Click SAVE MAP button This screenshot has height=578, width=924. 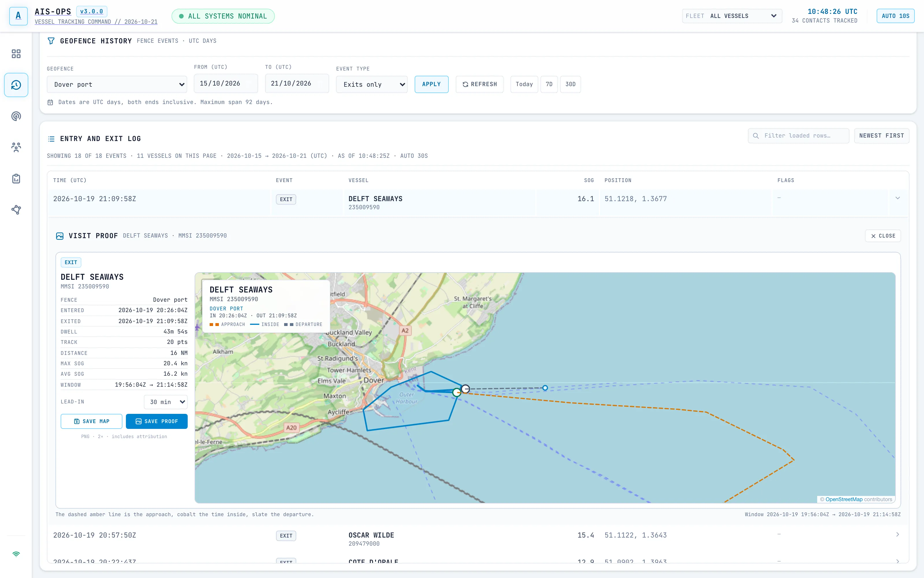92,421
